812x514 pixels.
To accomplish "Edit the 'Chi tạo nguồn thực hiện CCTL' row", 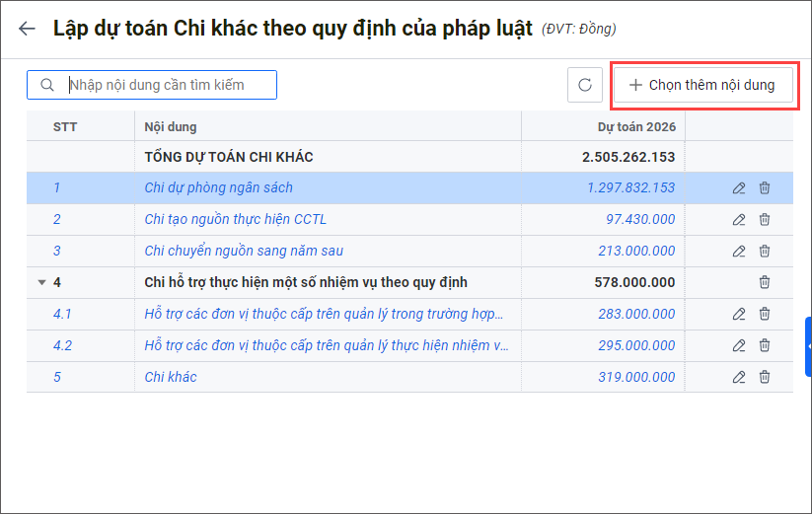I will [739, 219].
